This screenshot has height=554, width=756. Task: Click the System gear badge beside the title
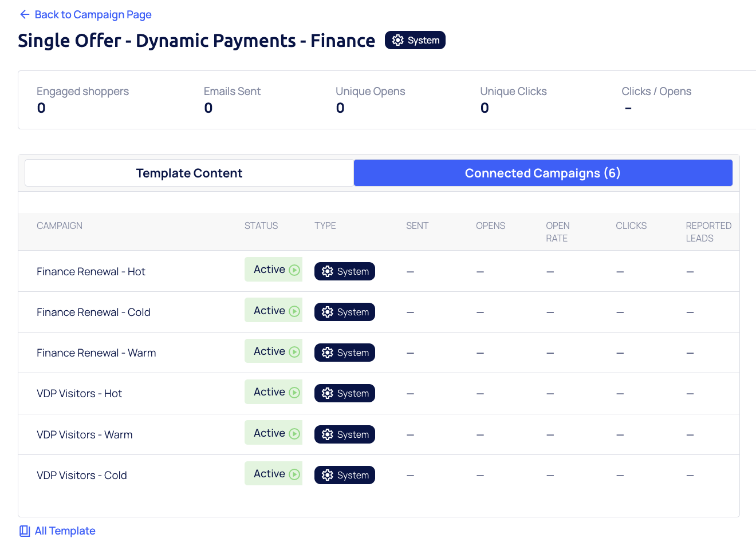[x=415, y=40]
